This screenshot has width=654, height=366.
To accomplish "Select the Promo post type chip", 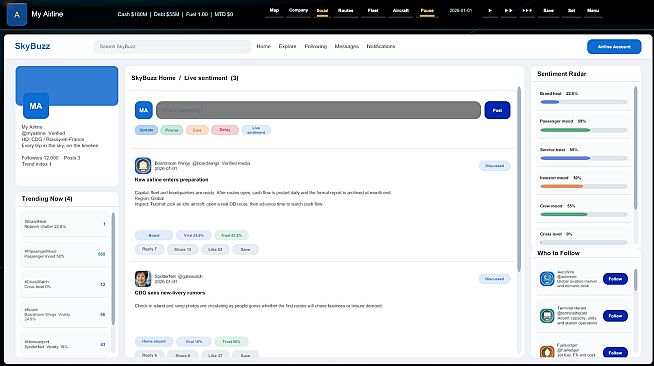I will [x=171, y=130].
